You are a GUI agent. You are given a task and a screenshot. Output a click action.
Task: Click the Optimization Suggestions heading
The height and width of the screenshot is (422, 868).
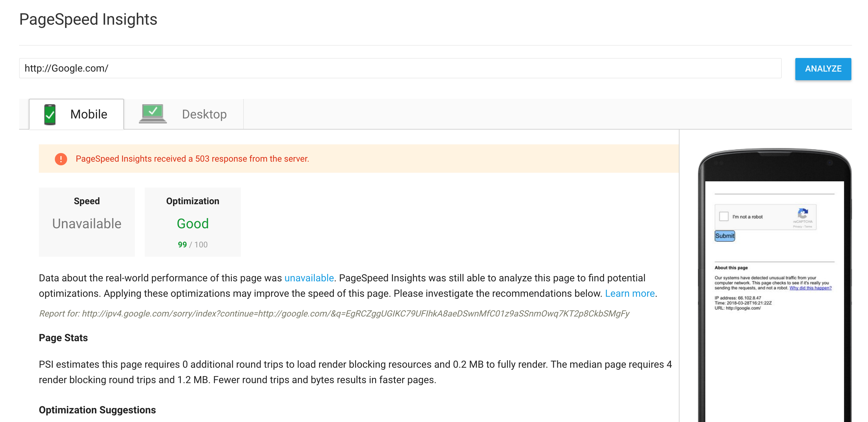[97, 410]
